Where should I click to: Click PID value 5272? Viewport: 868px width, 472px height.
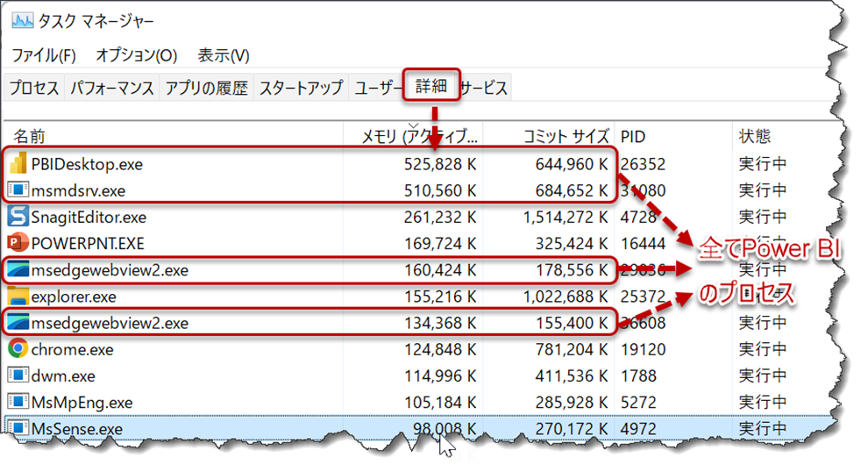tap(638, 403)
